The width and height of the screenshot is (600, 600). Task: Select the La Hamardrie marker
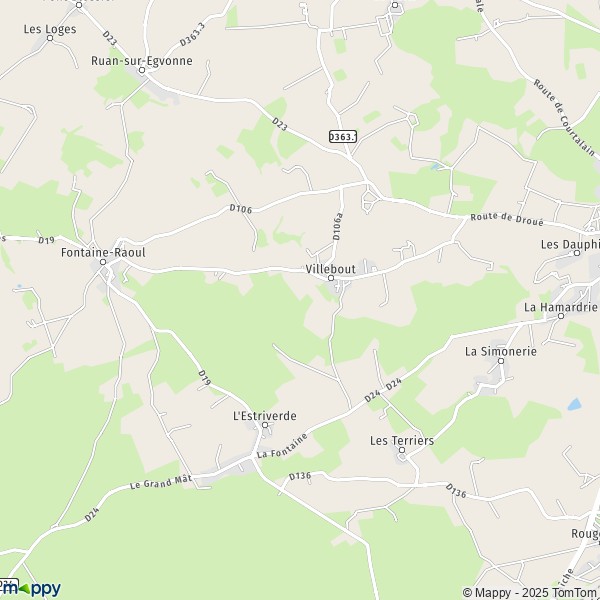coord(561,316)
